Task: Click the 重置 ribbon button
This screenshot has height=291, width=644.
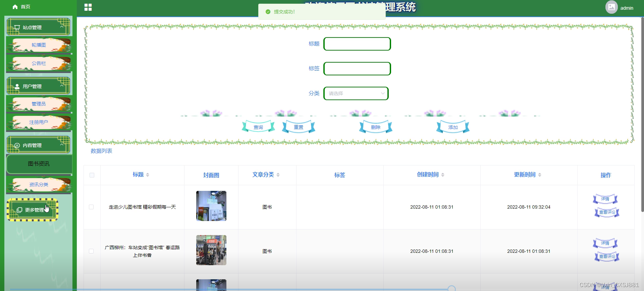Action: pyautogui.click(x=299, y=127)
